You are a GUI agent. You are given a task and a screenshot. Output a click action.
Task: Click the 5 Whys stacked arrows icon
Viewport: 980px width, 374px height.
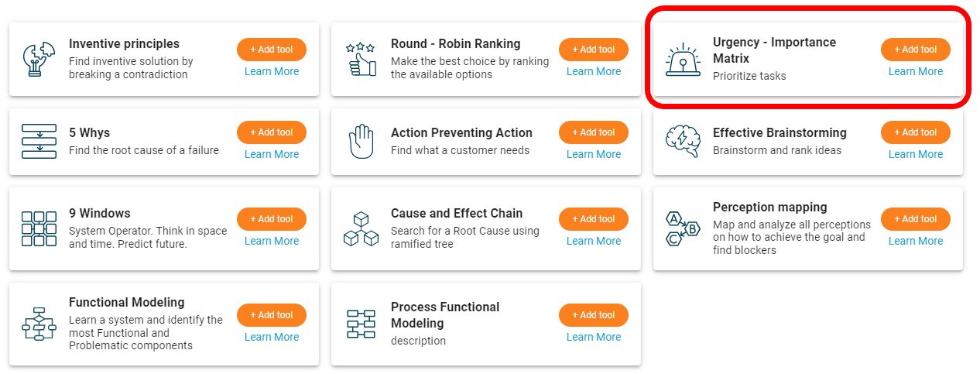click(x=39, y=141)
